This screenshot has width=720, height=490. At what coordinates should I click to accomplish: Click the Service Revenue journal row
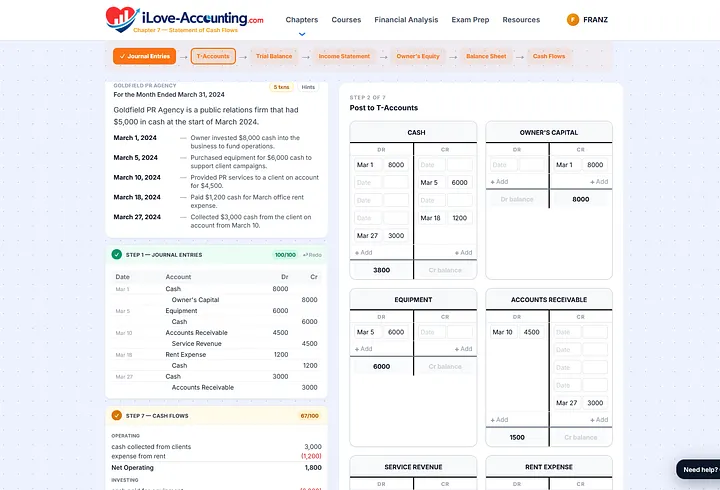216,344
